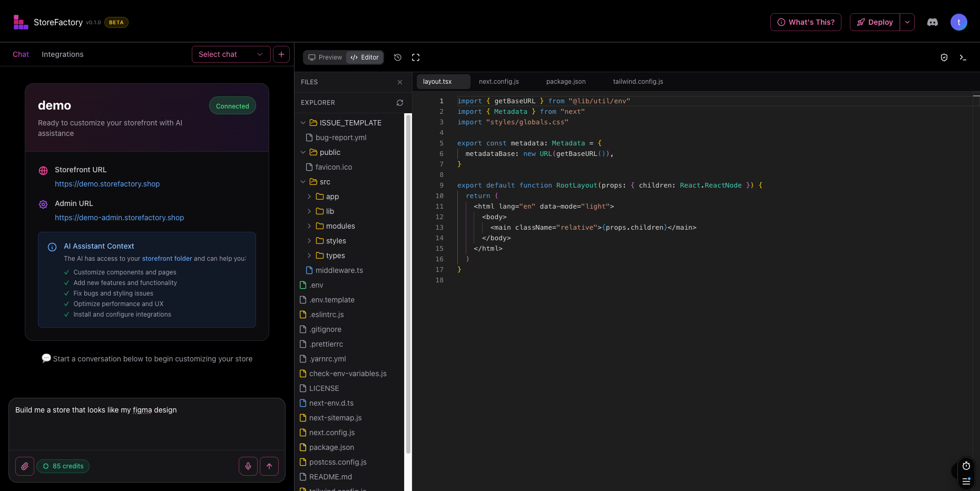Open the demo storefront URL link
980x491 pixels.
[x=107, y=184]
